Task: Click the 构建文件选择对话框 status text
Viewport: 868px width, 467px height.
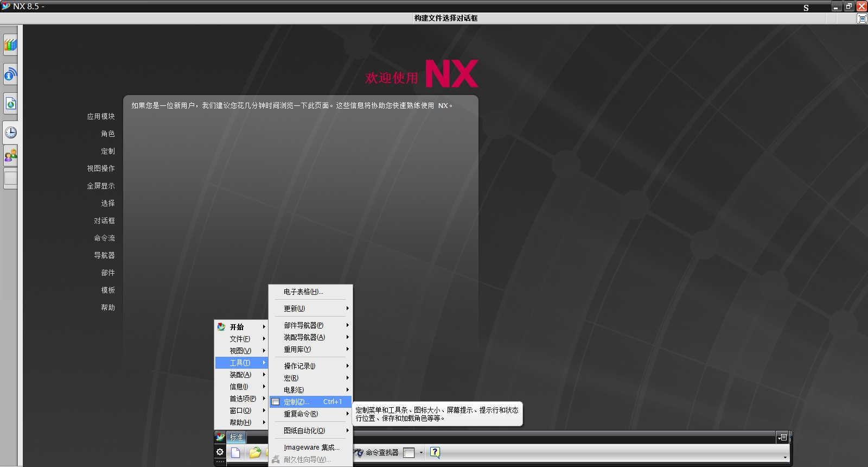Action: [446, 18]
